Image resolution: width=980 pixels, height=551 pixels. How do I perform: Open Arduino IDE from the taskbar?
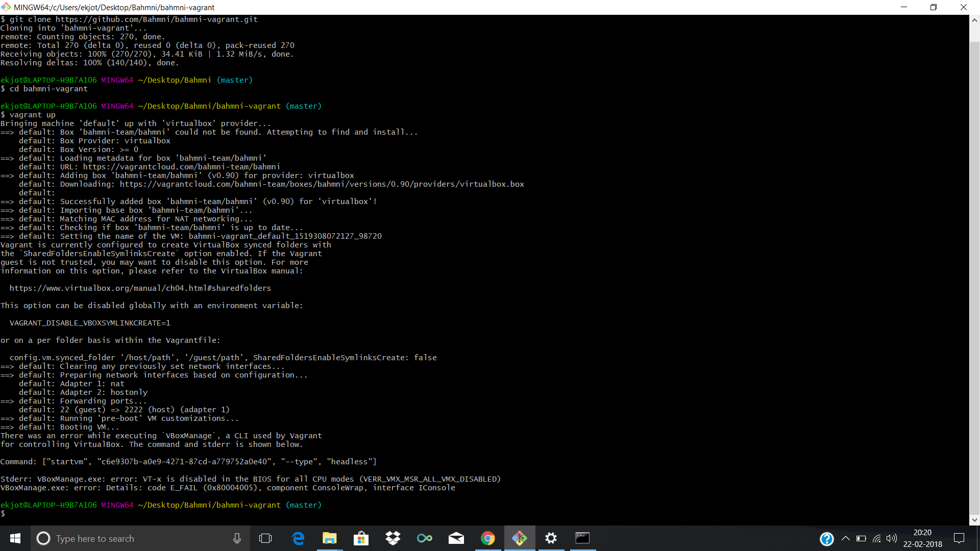pos(425,538)
